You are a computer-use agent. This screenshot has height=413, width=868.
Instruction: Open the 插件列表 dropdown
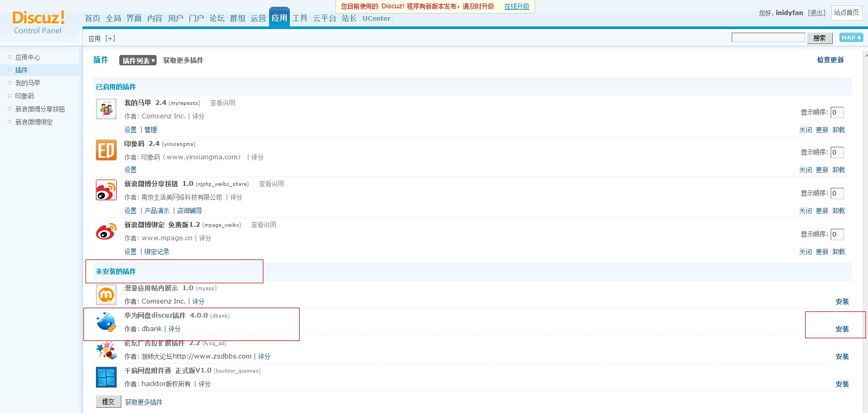[x=138, y=60]
